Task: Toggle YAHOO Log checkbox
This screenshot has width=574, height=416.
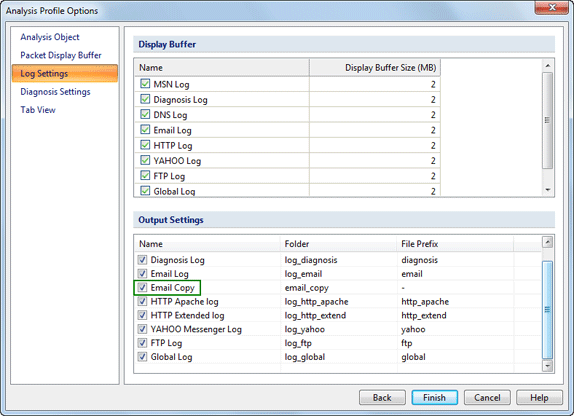Action: tap(145, 160)
